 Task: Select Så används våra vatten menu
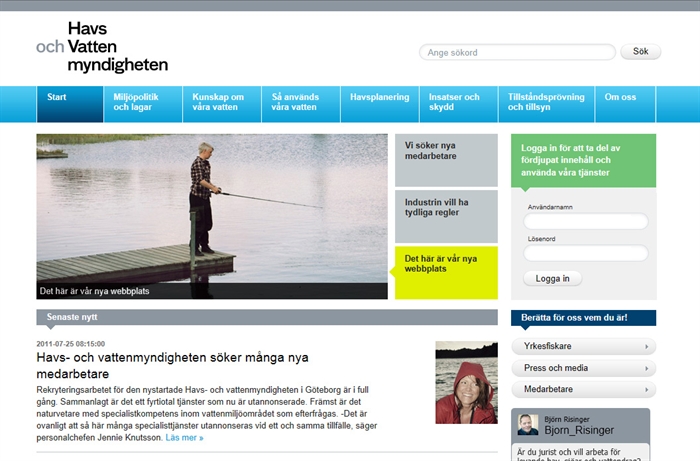pyautogui.click(x=301, y=104)
